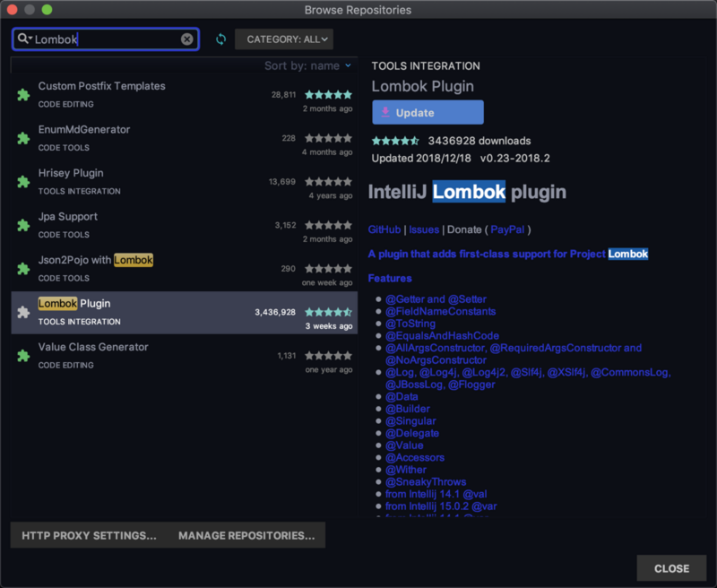
Task: Click Hrisey Plugin star rating
Action: [x=328, y=182]
